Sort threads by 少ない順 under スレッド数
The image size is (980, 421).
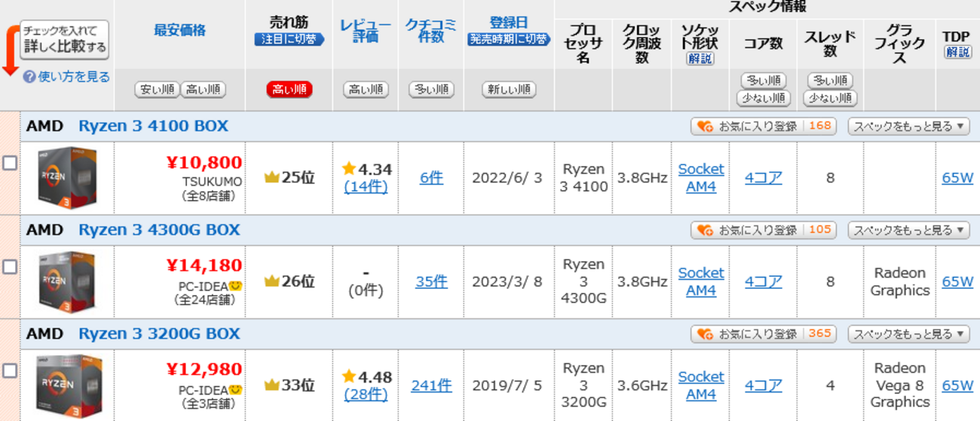pyautogui.click(x=830, y=98)
